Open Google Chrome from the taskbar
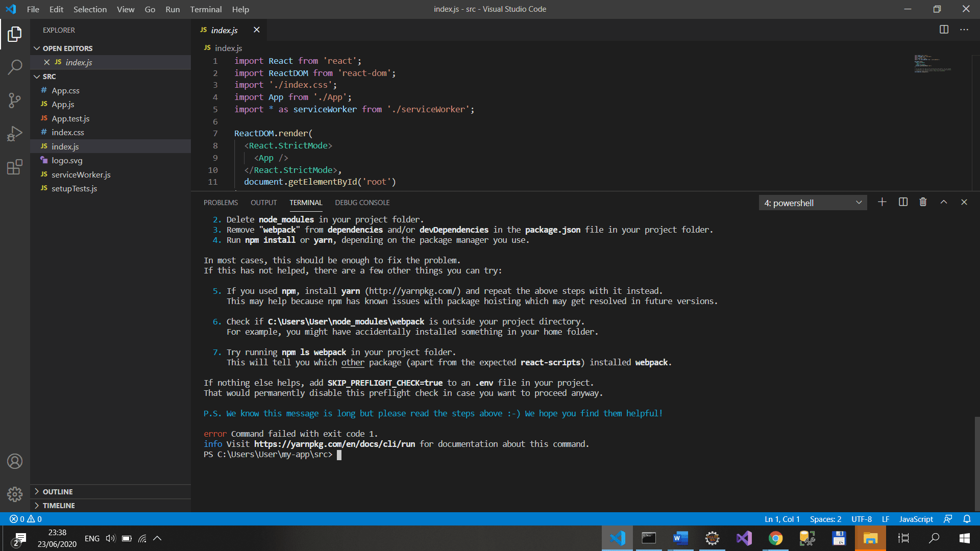This screenshot has width=980, height=551. pyautogui.click(x=775, y=538)
